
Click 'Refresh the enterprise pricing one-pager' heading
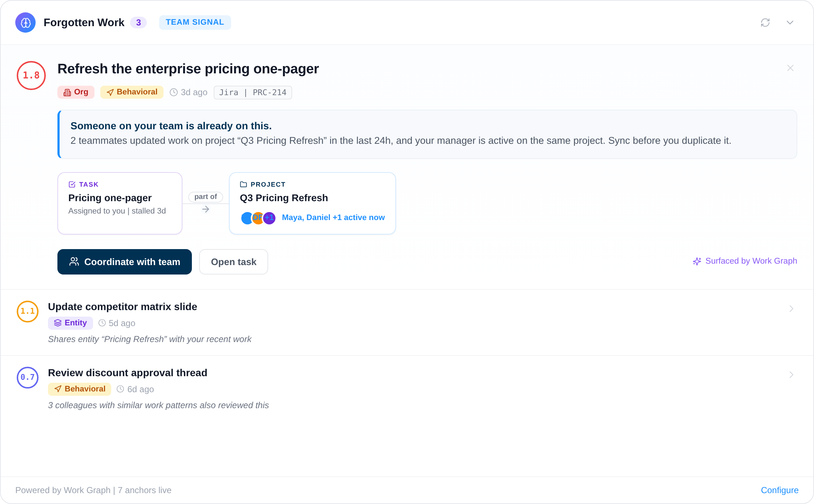(x=188, y=69)
